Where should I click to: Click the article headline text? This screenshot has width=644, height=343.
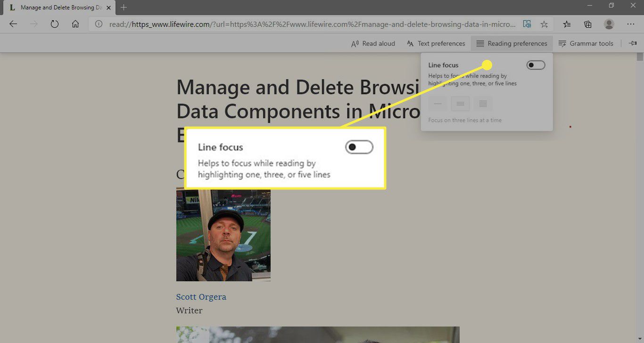click(298, 111)
